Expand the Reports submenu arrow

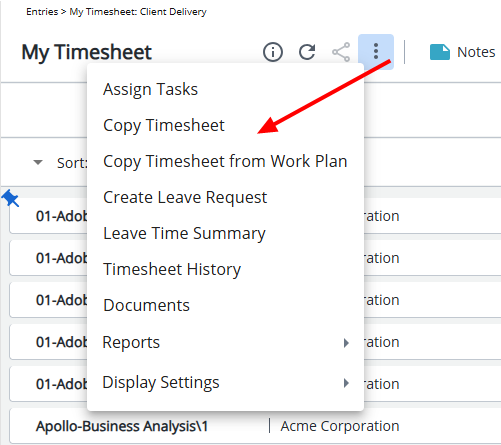346,343
